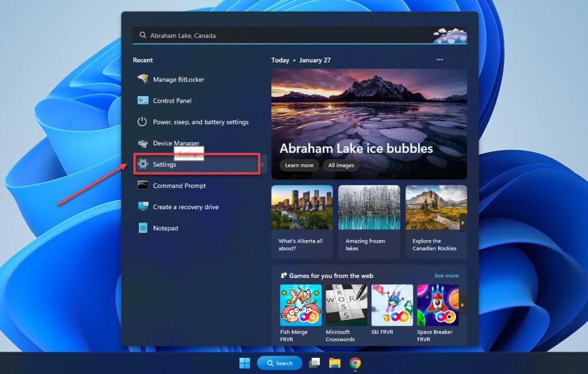Launch Google Chrome from the taskbar
Image resolution: width=588 pixels, height=374 pixels.
(x=355, y=363)
